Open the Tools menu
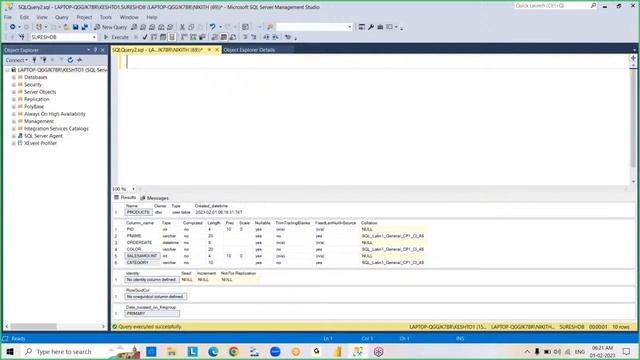 (x=106, y=17)
